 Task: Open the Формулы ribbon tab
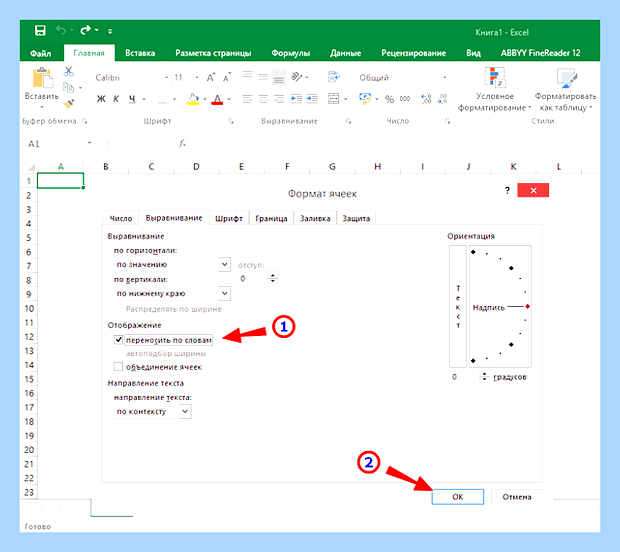point(291,53)
